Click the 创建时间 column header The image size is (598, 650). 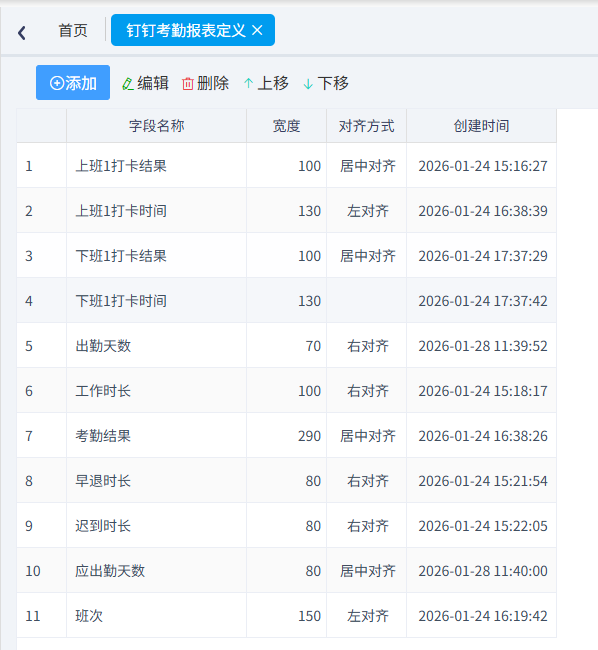(481, 126)
